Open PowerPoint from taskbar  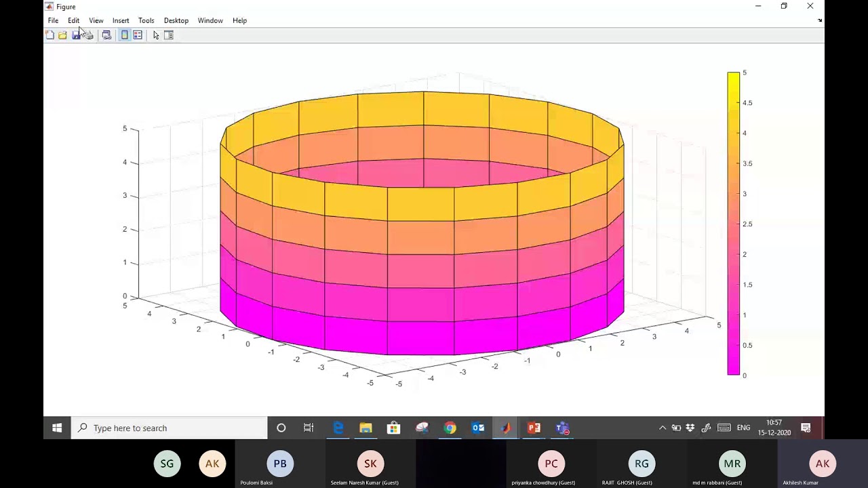(x=534, y=428)
